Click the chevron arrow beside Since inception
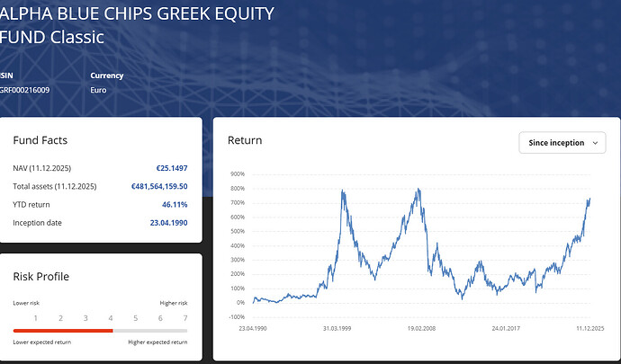The height and width of the screenshot is (364, 621). tap(594, 143)
